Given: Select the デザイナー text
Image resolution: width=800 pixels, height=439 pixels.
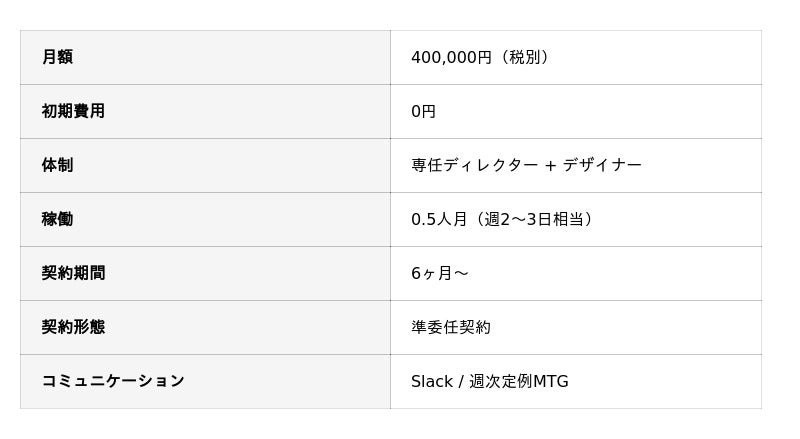Looking at the screenshot, I should click(602, 166).
